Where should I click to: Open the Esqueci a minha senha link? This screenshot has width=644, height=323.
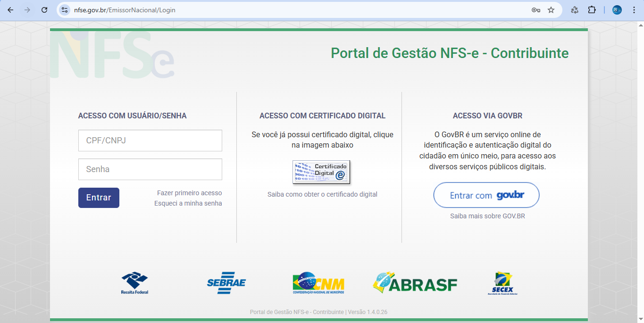pyautogui.click(x=188, y=203)
